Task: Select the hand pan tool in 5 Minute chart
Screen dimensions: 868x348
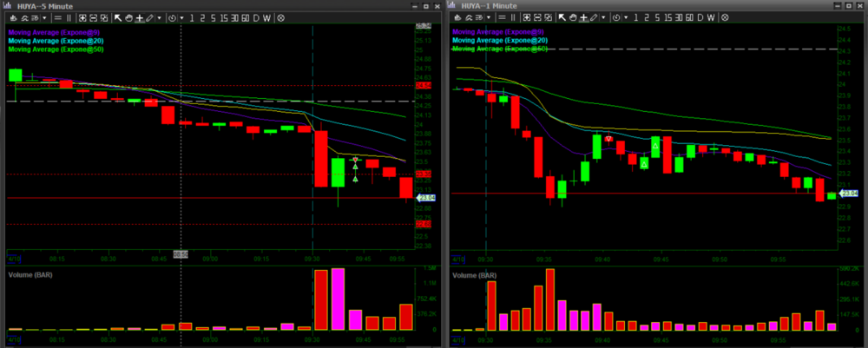Action: [129, 18]
